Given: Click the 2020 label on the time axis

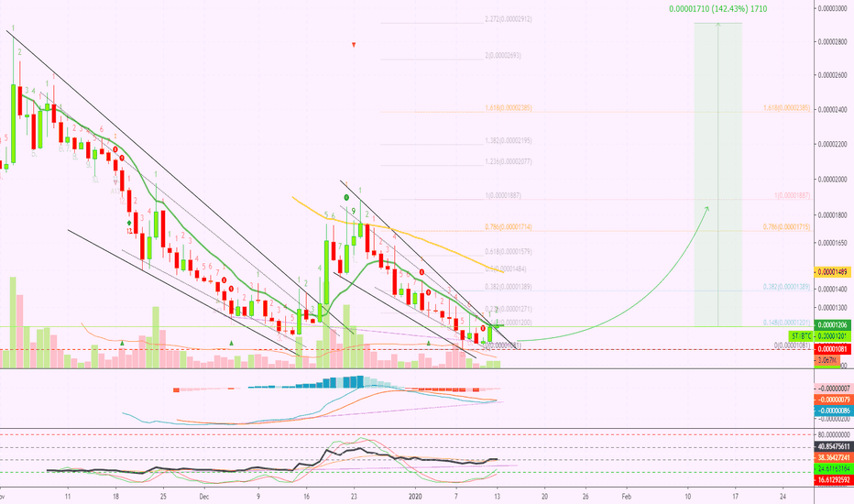Looking at the screenshot, I should pyautogui.click(x=416, y=497).
